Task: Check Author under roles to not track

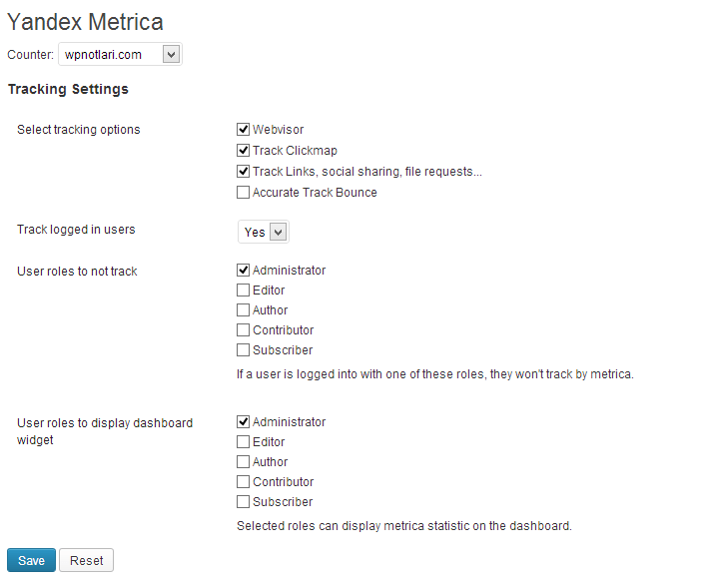Action: pyautogui.click(x=243, y=309)
